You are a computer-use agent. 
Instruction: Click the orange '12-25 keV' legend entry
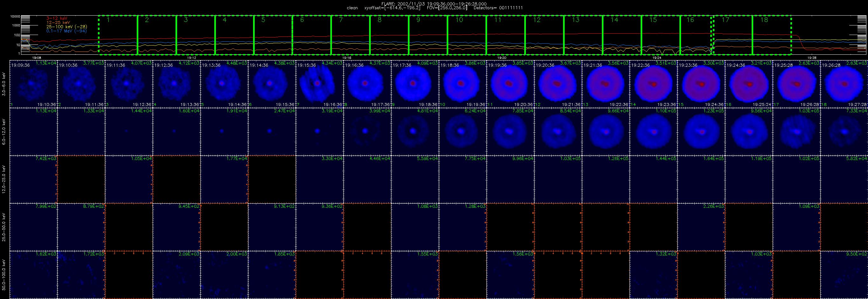pyautogui.click(x=58, y=23)
